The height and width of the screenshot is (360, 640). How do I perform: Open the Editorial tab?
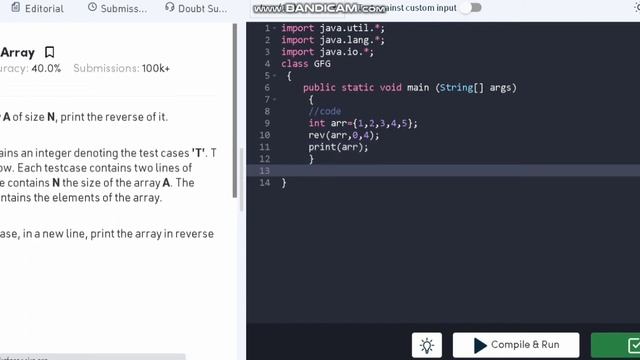point(38,8)
